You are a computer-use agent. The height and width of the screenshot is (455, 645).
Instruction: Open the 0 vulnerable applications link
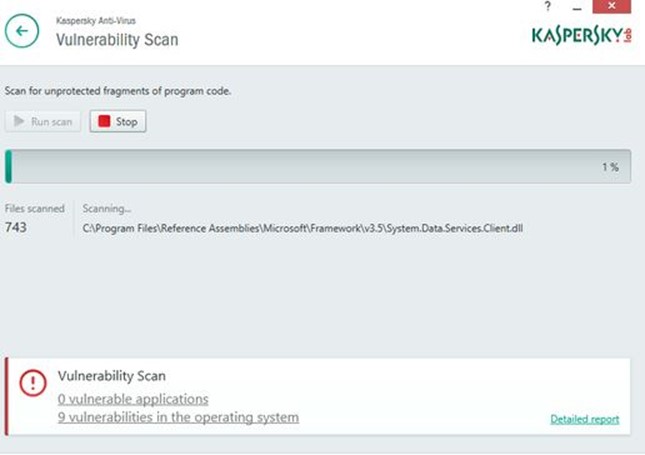pyautogui.click(x=133, y=399)
